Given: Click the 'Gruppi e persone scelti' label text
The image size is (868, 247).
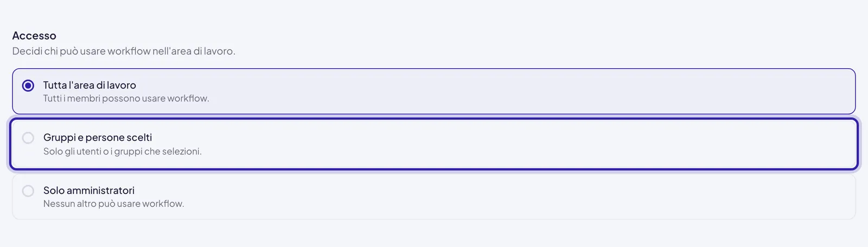Looking at the screenshot, I should (98, 138).
